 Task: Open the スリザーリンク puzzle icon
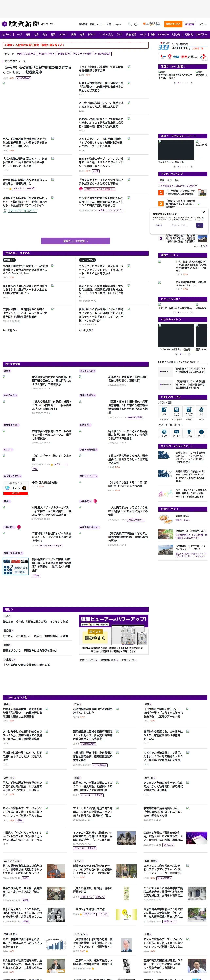click(x=189, y=411)
